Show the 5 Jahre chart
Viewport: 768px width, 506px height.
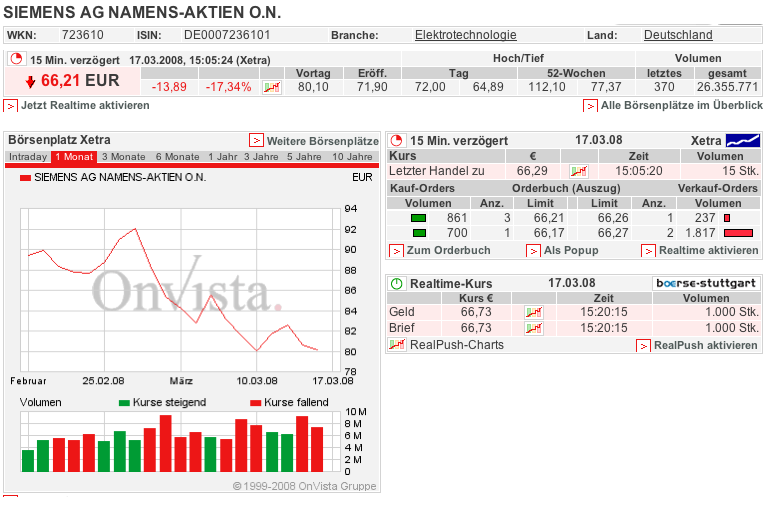304,157
